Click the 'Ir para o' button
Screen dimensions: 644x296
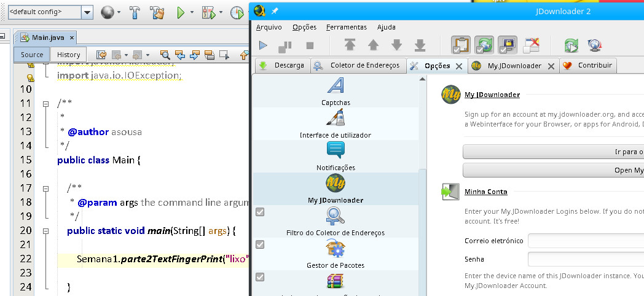pyautogui.click(x=553, y=152)
